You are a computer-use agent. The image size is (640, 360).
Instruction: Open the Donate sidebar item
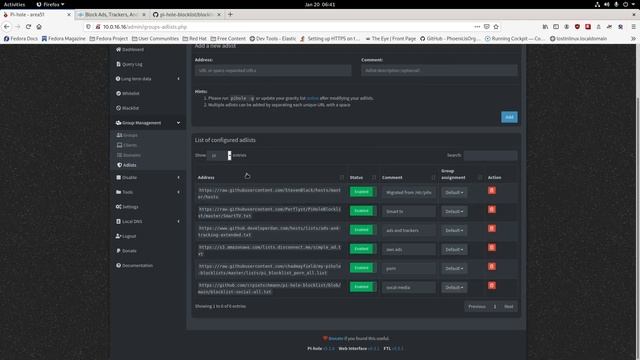[127, 251]
